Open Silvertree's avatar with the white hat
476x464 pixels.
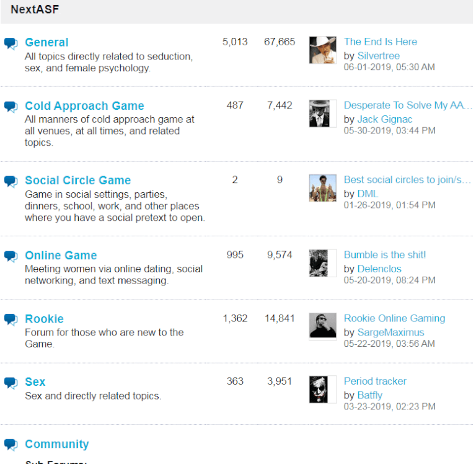(322, 50)
